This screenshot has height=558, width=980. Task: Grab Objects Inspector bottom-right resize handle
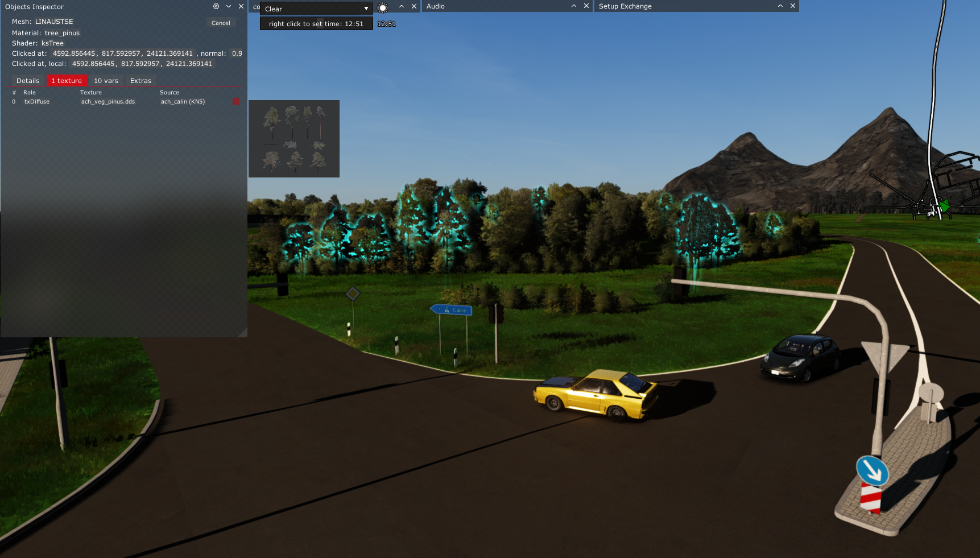click(x=243, y=333)
